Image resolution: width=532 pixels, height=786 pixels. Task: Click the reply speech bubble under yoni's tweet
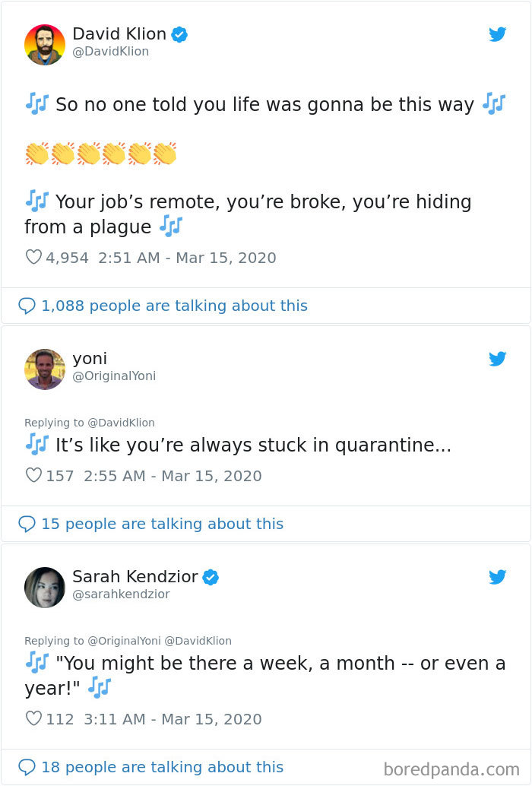28,524
